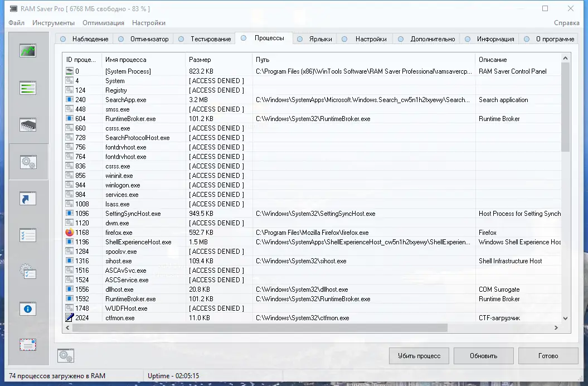Screen dimensions: 588x386
Task: Open the advanced gear-checklist sidebar icon
Action: point(28,271)
